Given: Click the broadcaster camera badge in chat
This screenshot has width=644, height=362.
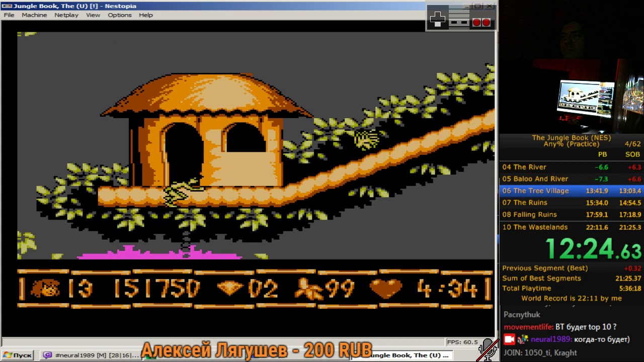Looking at the screenshot, I should (509, 339).
